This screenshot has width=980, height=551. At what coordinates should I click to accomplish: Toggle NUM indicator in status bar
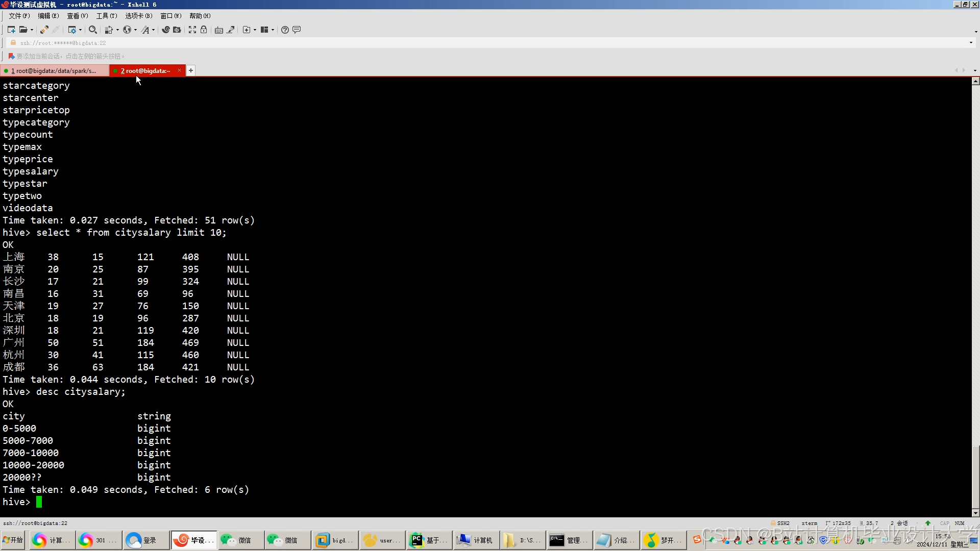pyautogui.click(x=961, y=523)
